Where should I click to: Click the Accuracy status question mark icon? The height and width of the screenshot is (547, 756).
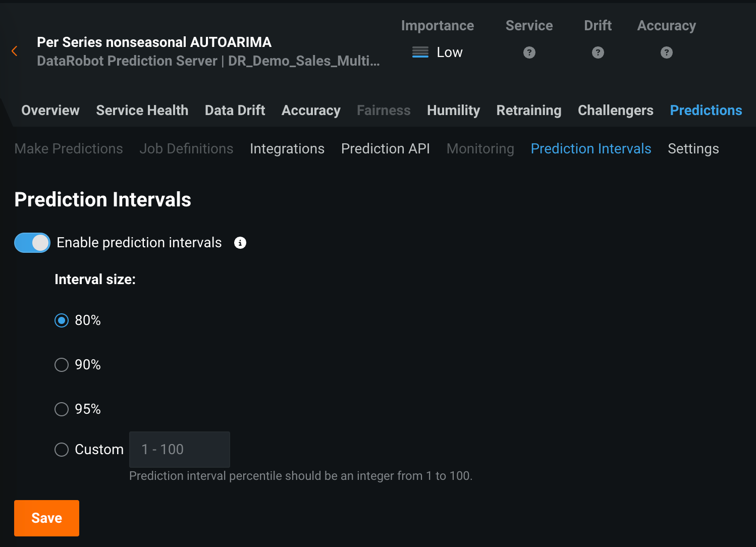click(666, 52)
